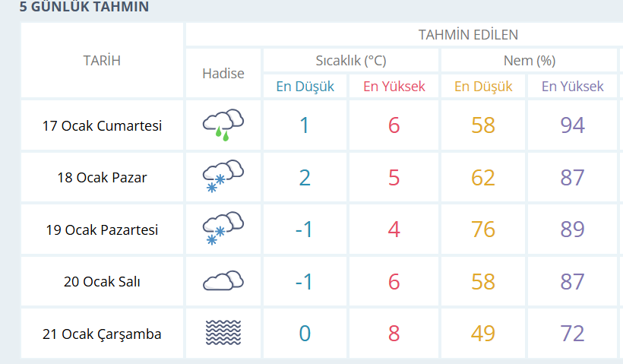This screenshot has height=364, width=623.
Task: Click the purple En Yüksek humidity subheader
Action: (x=572, y=86)
